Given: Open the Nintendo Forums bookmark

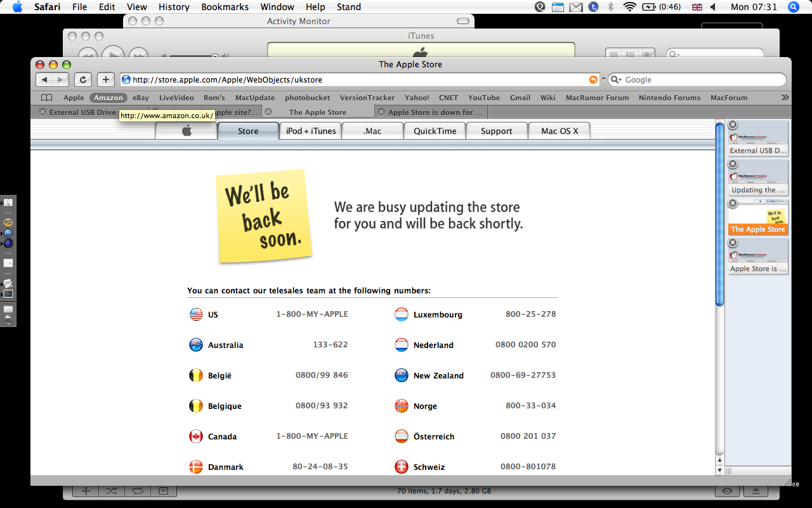Looking at the screenshot, I should pyautogui.click(x=669, y=98).
